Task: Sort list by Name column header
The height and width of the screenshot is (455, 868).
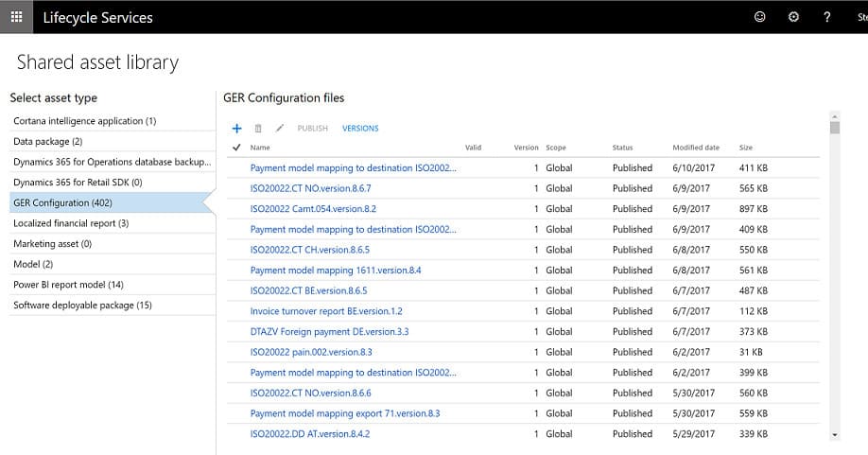Action: (260, 148)
